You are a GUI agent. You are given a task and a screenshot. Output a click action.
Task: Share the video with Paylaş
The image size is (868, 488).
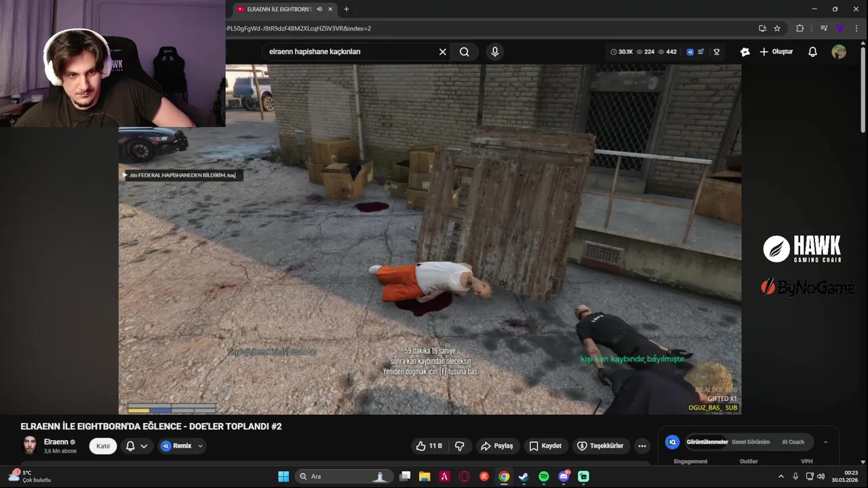click(x=497, y=446)
